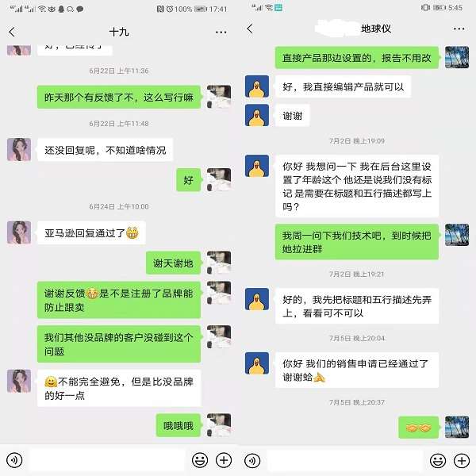Go back from the 十九 chat
This screenshot has width=476, height=476.
[x=12, y=32]
